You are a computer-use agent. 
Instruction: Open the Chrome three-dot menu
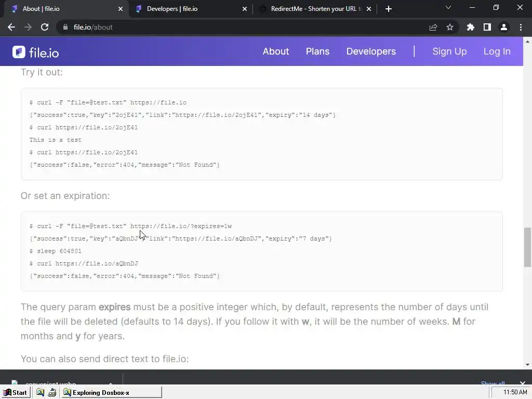(521, 27)
